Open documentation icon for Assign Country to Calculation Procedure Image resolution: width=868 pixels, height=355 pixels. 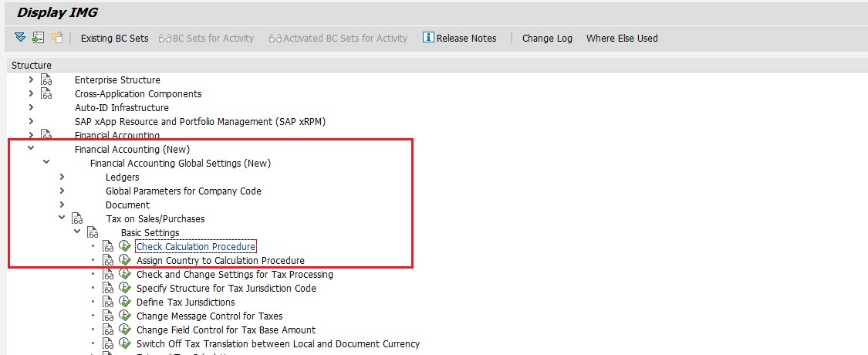pos(108,261)
